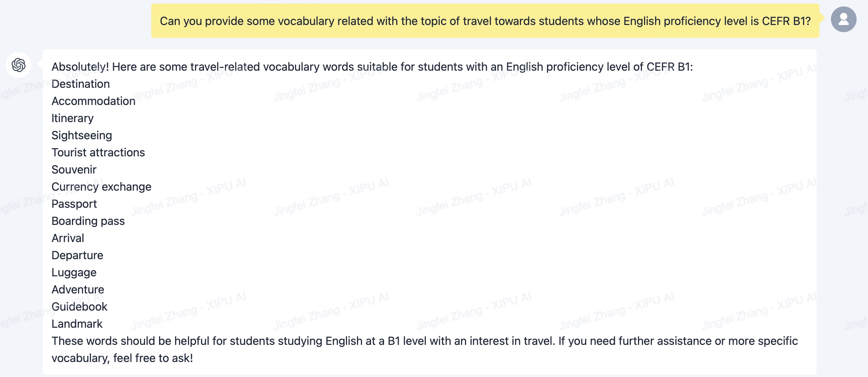Click the word Passport
The height and width of the screenshot is (377, 868).
74,204
